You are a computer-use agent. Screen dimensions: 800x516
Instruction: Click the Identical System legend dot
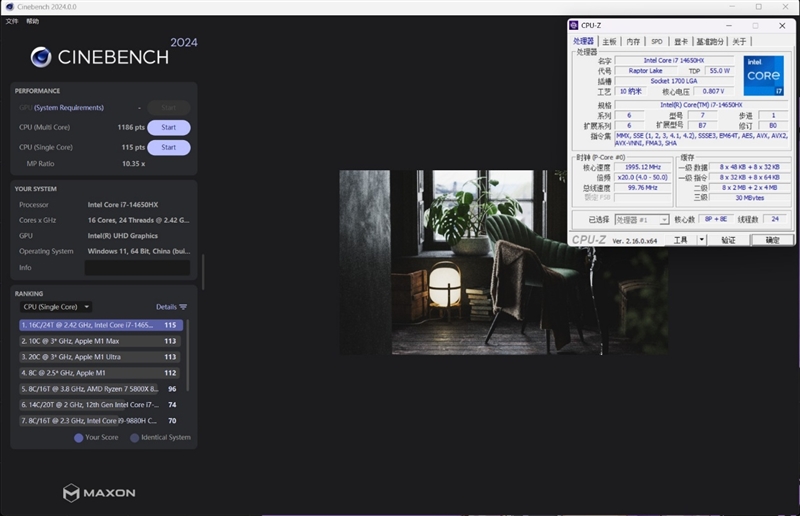pos(135,437)
